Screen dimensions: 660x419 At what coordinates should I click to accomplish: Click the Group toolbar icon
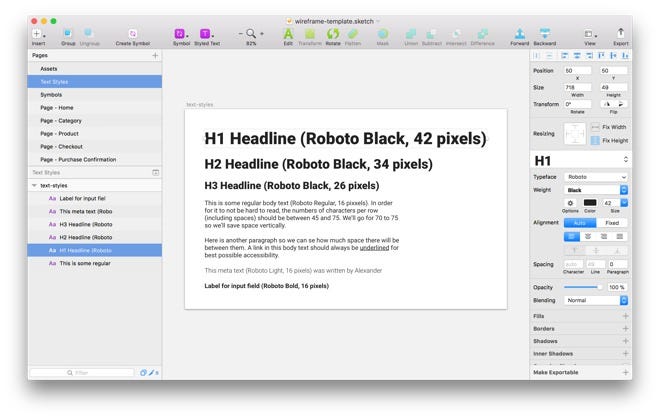point(68,33)
